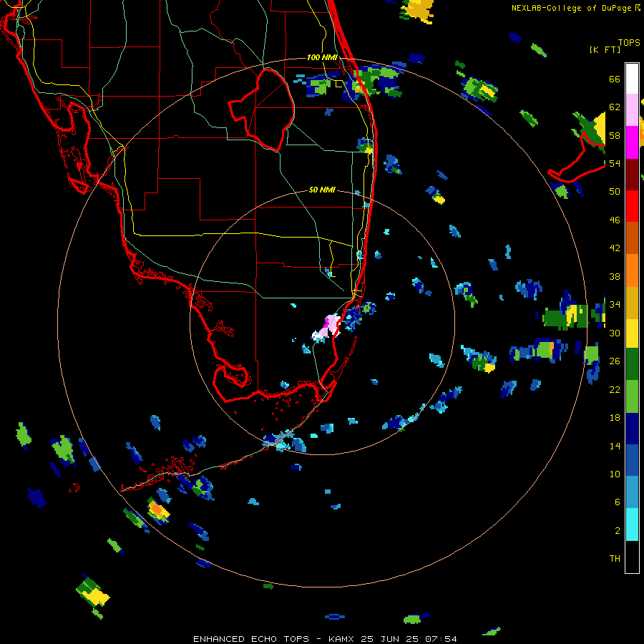644x644 pixels.
Task: Click the 58 value on the legend
Action: click(x=615, y=135)
